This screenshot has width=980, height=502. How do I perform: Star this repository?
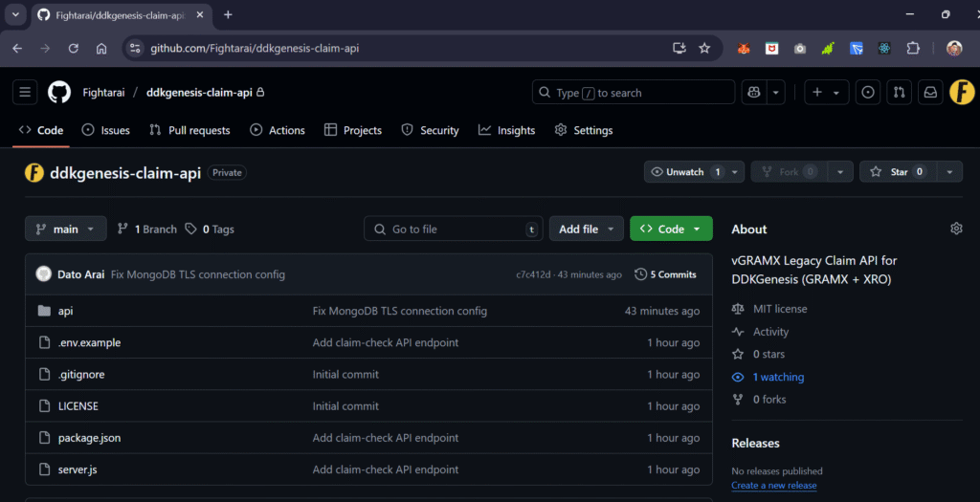click(x=898, y=172)
